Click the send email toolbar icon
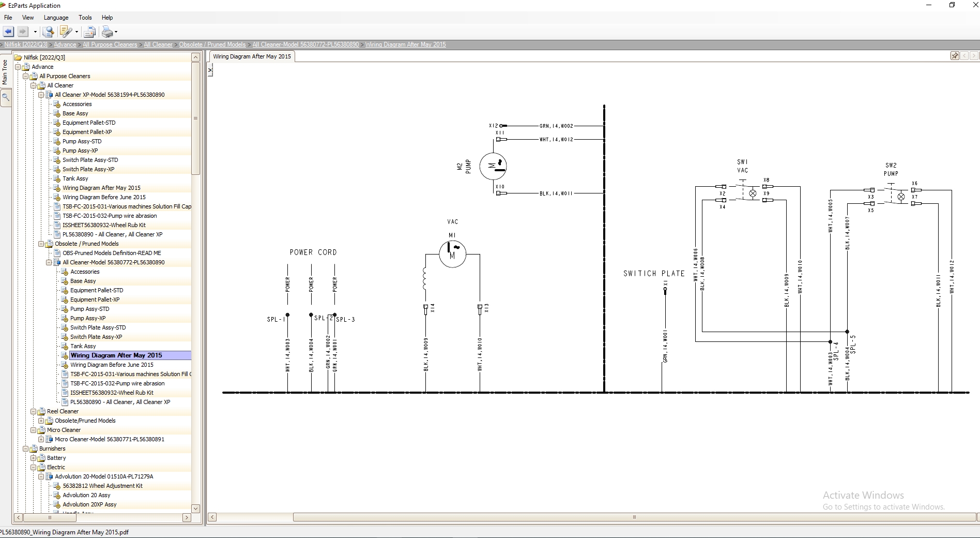Image resolution: width=980 pixels, height=538 pixels. (x=89, y=32)
